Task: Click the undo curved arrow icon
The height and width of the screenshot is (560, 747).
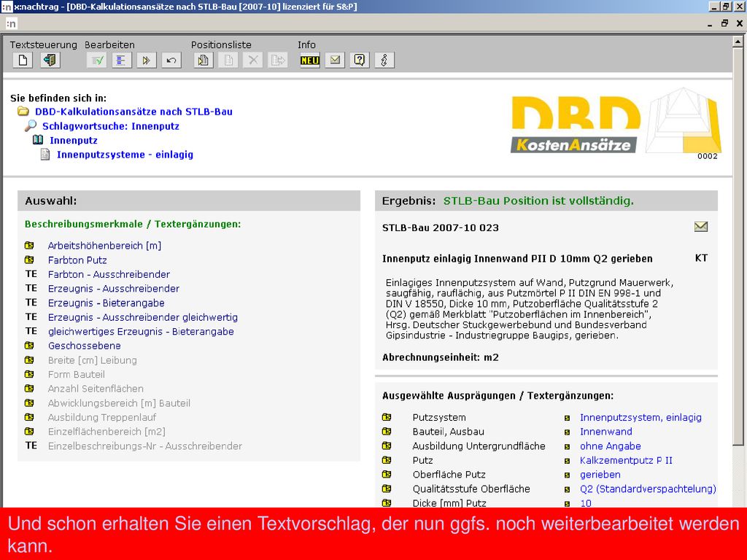Action: (x=171, y=61)
